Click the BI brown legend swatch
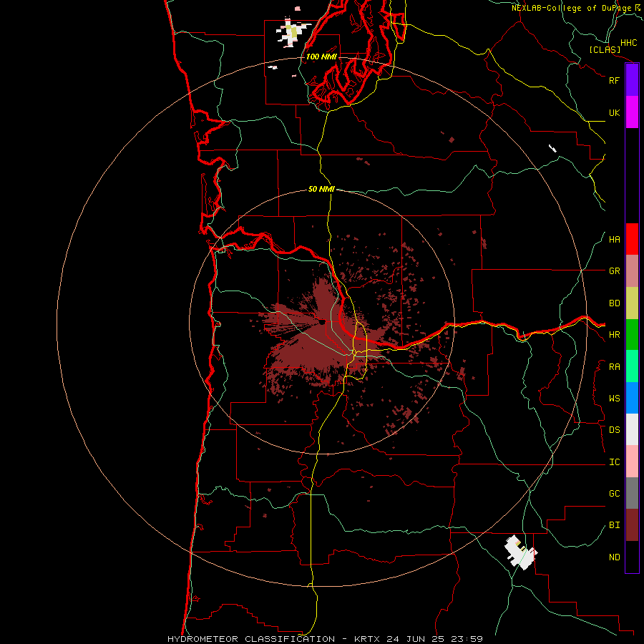The height and width of the screenshot is (644, 644). (x=632, y=525)
